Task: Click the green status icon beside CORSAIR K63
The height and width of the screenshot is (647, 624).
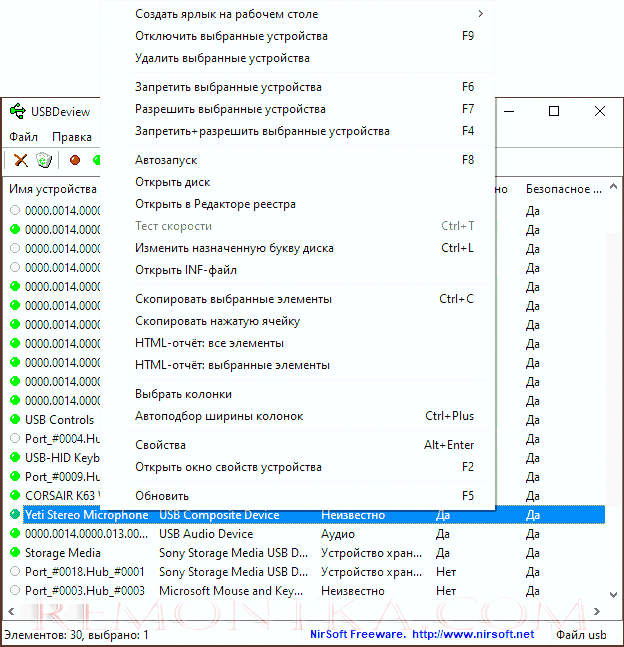Action: [15, 495]
